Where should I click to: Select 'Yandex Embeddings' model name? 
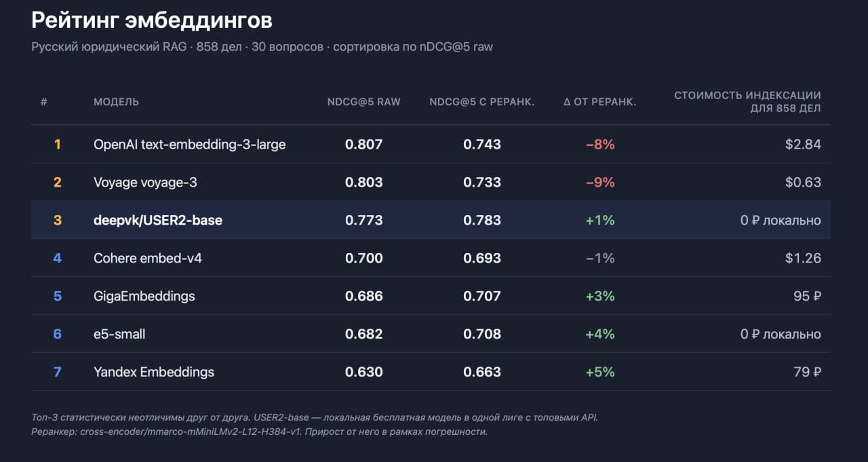point(154,372)
